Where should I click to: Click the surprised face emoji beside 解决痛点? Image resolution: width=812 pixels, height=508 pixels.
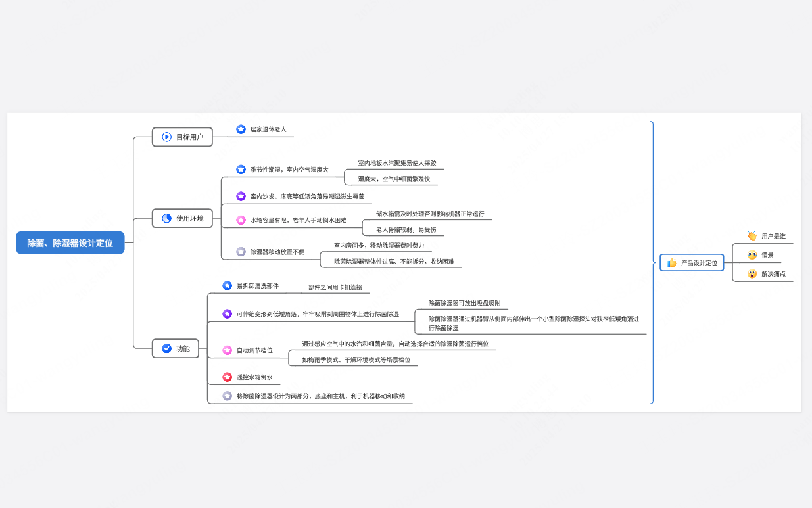[x=752, y=273]
